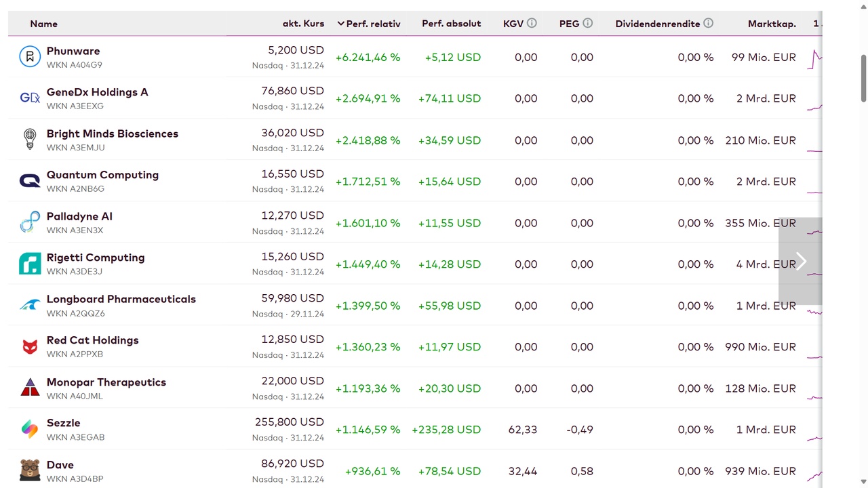Open the PEG info tooltip icon

[x=587, y=23]
